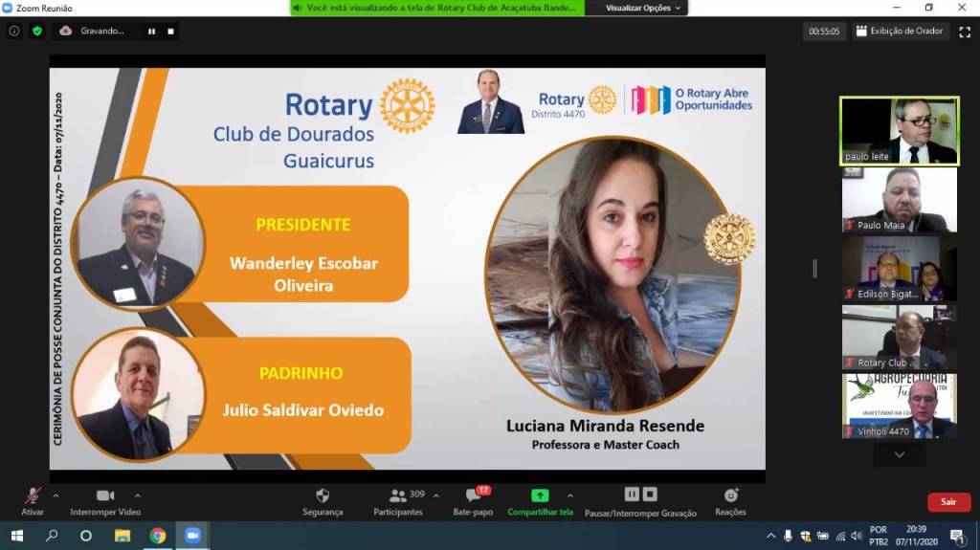Expand video options arrow beside Interromper Vídeo

click(137, 495)
